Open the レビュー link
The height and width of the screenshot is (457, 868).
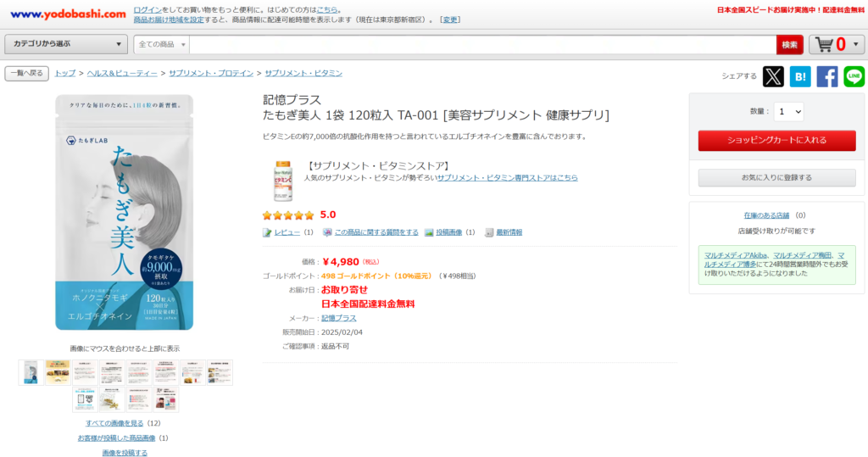[x=287, y=232]
